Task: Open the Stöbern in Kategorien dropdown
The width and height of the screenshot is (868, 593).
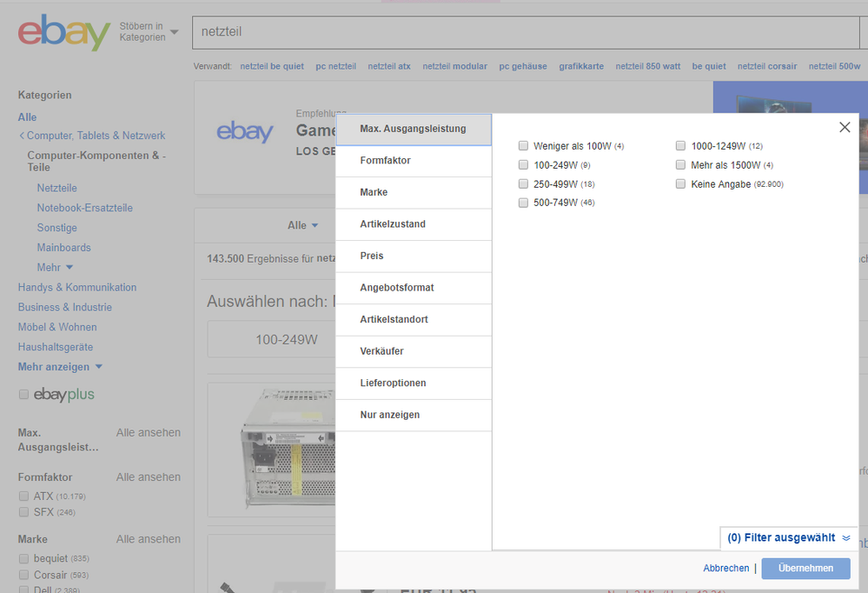Action: 149,32
